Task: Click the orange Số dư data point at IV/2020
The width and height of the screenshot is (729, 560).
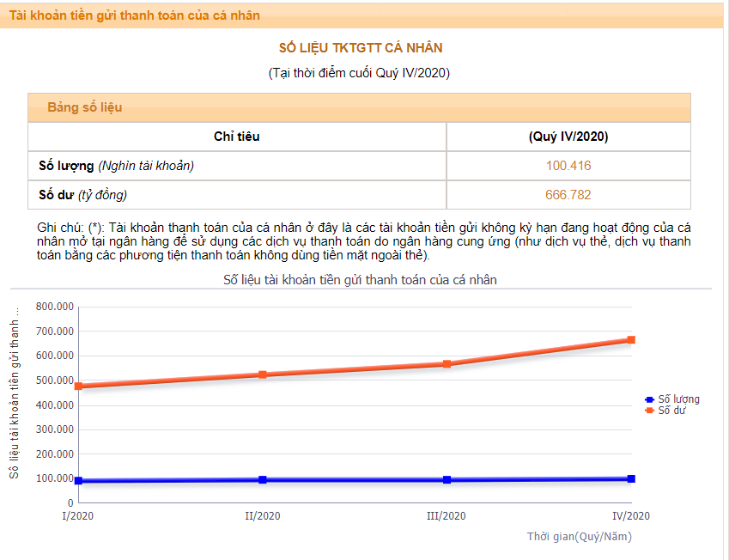Action: tap(631, 339)
